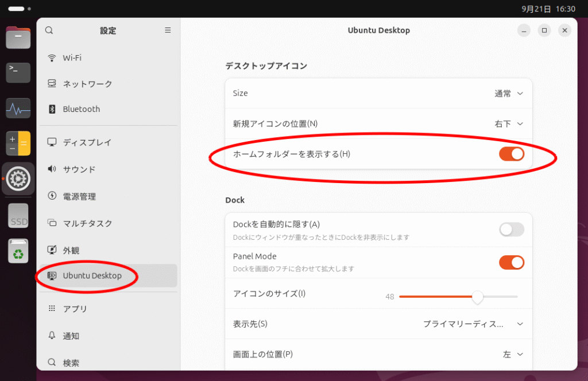The image size is (588, 381).
Task: Click the power icon beside 電源管理
Action: tap(52, 196)
